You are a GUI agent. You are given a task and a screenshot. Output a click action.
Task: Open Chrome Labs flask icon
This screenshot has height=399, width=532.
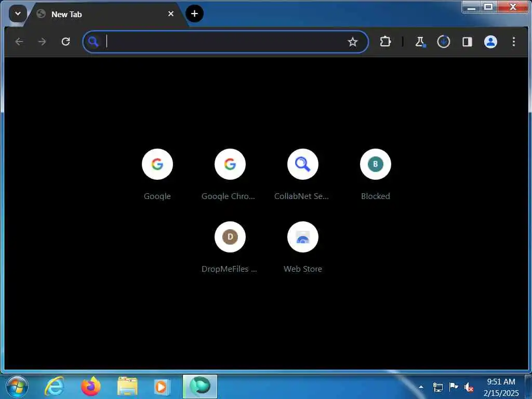[x=420, y=42]
